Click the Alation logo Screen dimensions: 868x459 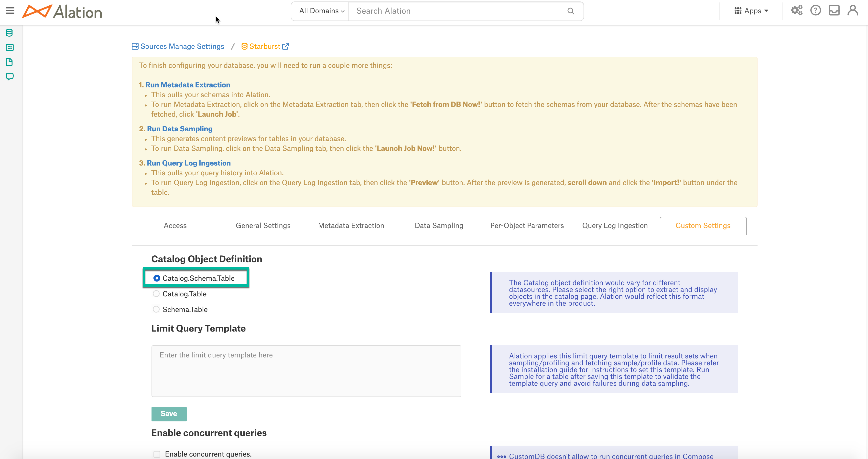coord(62,11)
